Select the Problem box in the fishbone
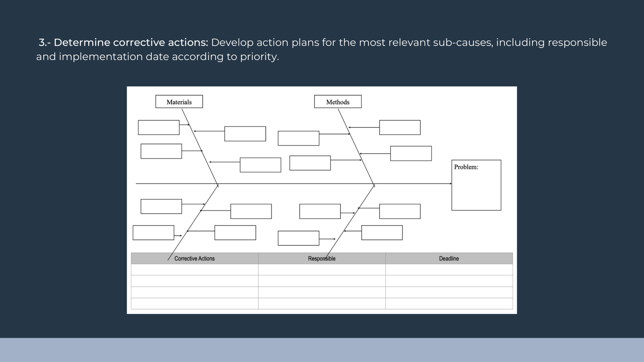 pos(476,185)
